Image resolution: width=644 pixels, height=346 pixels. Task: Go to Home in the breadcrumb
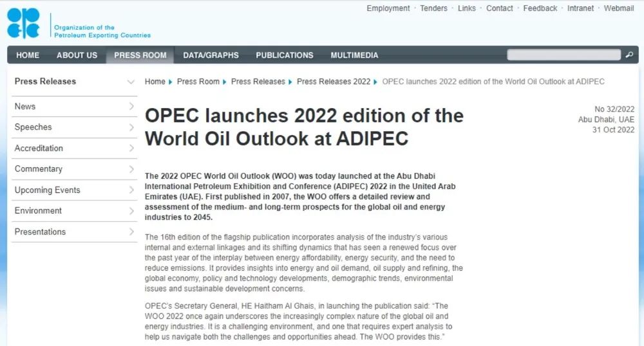(155, 82)
